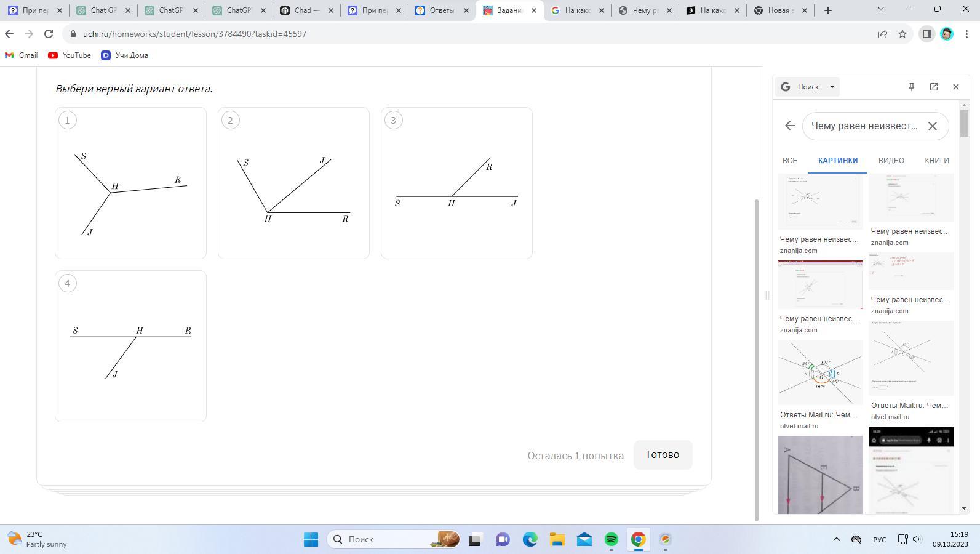Open the tab search dropdown
980x554 pixels.
pyautogui.click(x=880, y=10)
